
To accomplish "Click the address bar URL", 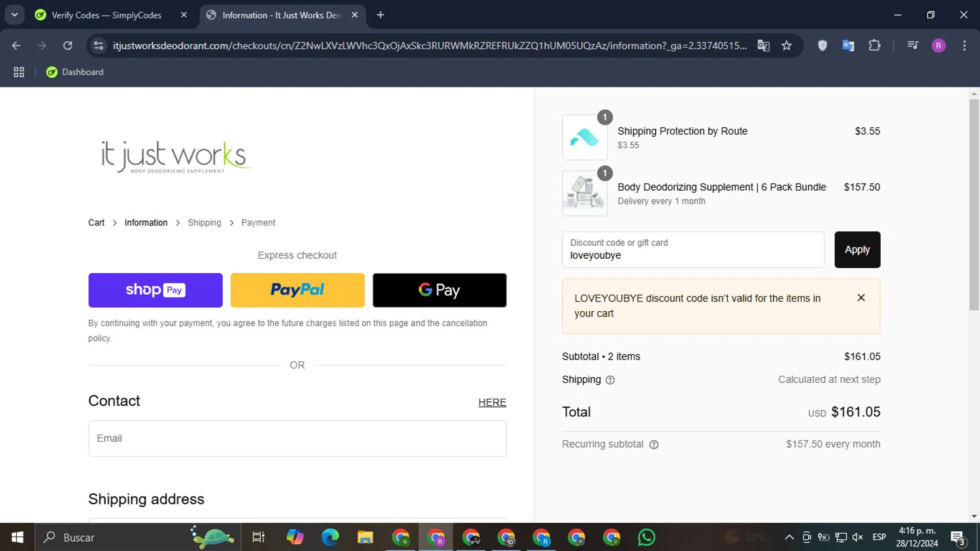I will 430,46.
